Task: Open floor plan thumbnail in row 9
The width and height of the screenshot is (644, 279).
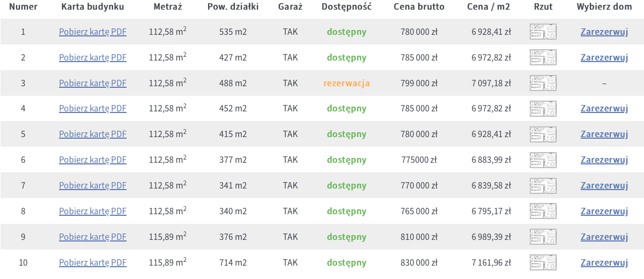Action: point(543,237)
